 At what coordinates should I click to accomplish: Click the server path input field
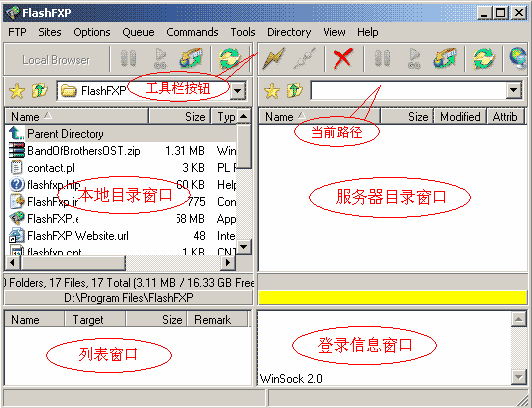[408, 90]
